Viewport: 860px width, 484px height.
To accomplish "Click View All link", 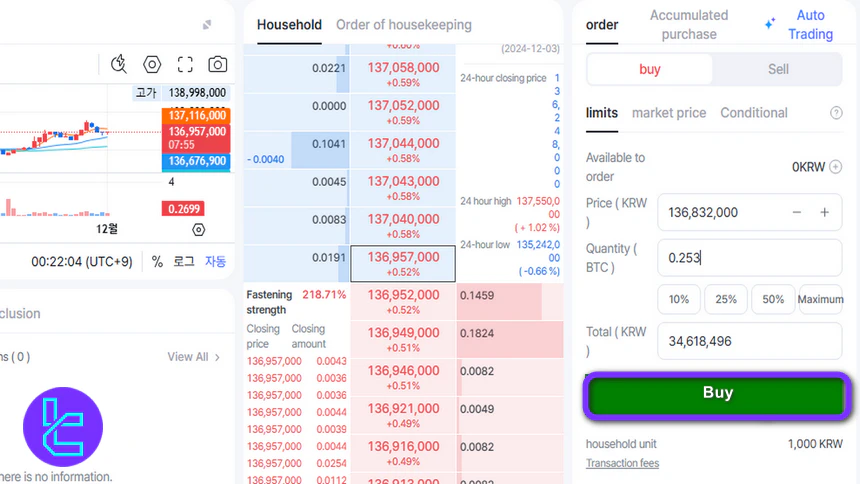I will pos(194,357).
